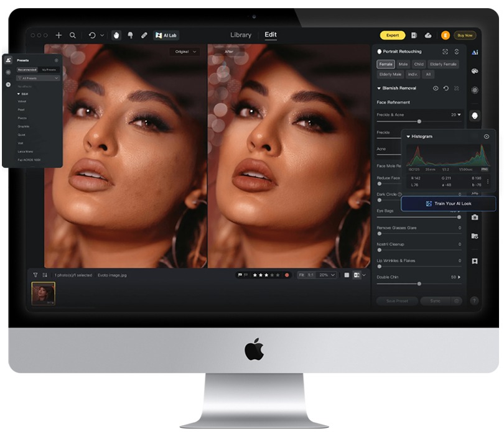Select the Elderly Female portrait filter
The height and width of the screenshot is (432, 504).
[443, 64]
